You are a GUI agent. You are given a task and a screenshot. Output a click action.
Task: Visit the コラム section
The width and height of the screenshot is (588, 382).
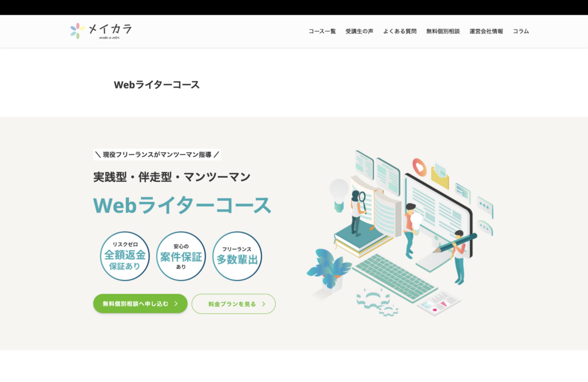click(x=521, y=32)
